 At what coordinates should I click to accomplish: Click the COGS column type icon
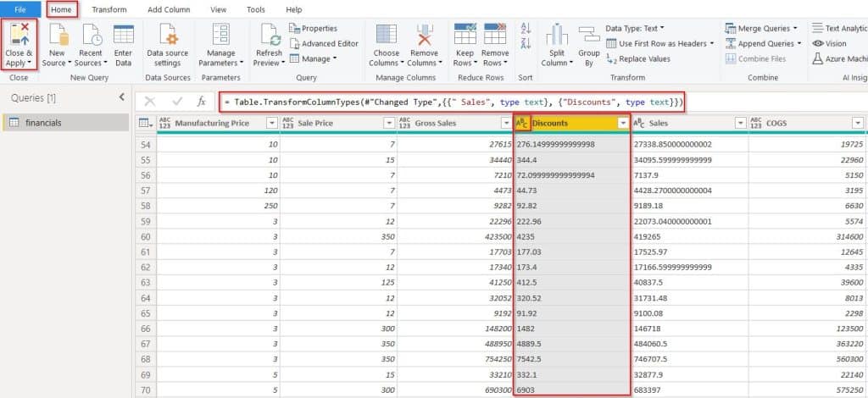point(757,124)
